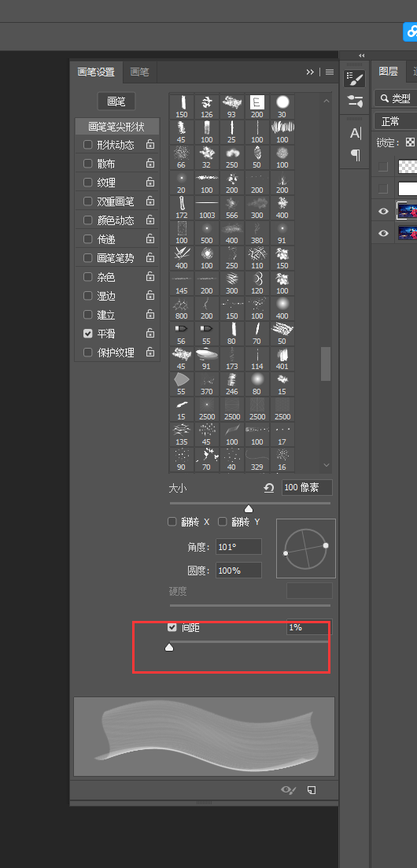417x868 pixels.
Task: Select the 566 brush tip preset
Action: click(231, 208)
